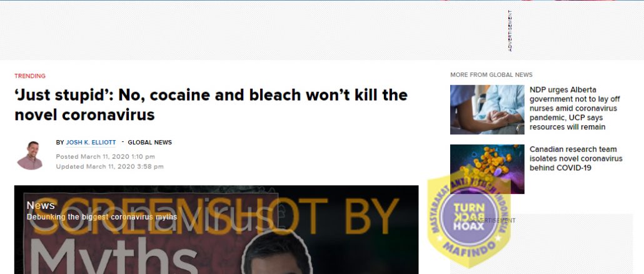Click the sidebar advertisement box
644x274 pixels.
point(541,244)
